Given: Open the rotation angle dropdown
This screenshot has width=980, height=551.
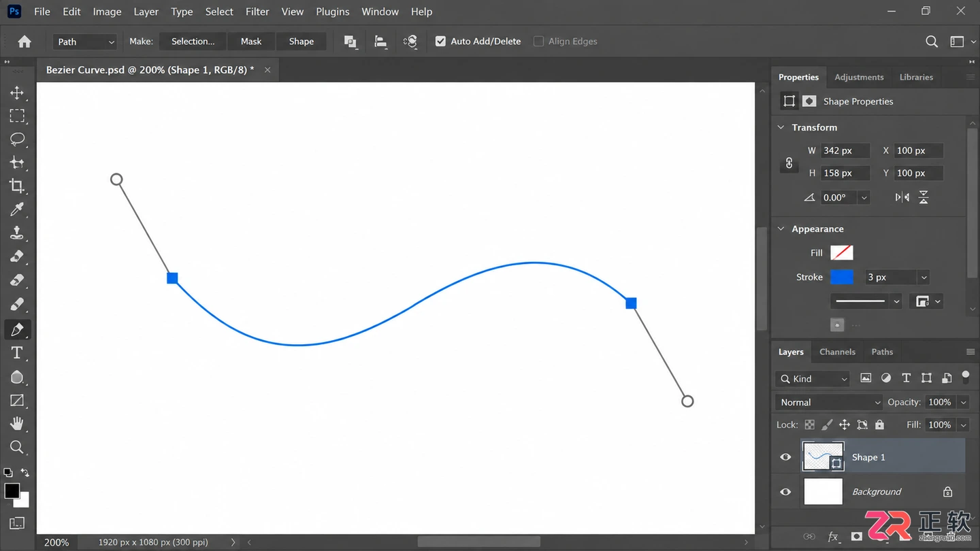Looking at the screenshot, I should tap(864, 197).
